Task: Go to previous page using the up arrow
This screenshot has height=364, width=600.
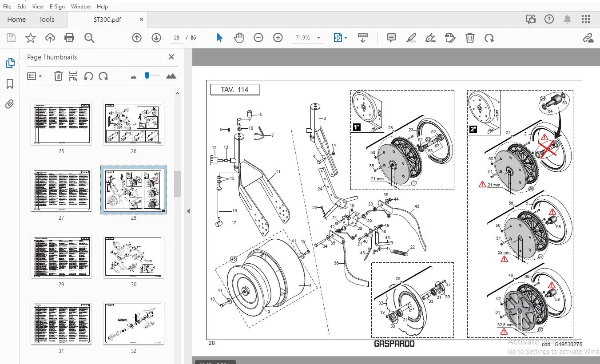Action: click(x=137, y=38)
